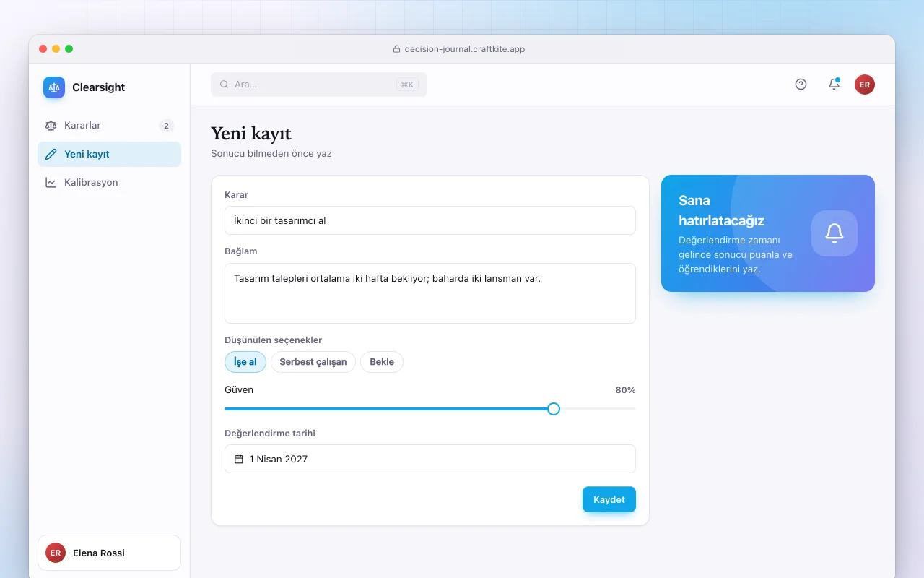Screen dimensions: 924x578
Task: Click the bell icon on reminder card
Action: click(834, 233)
